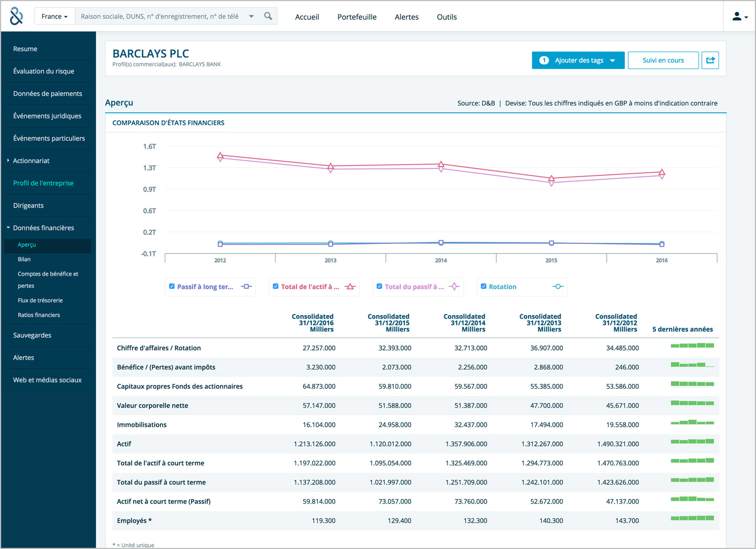Open the user account icon menu
756x549 pixels.
point(740,17)
